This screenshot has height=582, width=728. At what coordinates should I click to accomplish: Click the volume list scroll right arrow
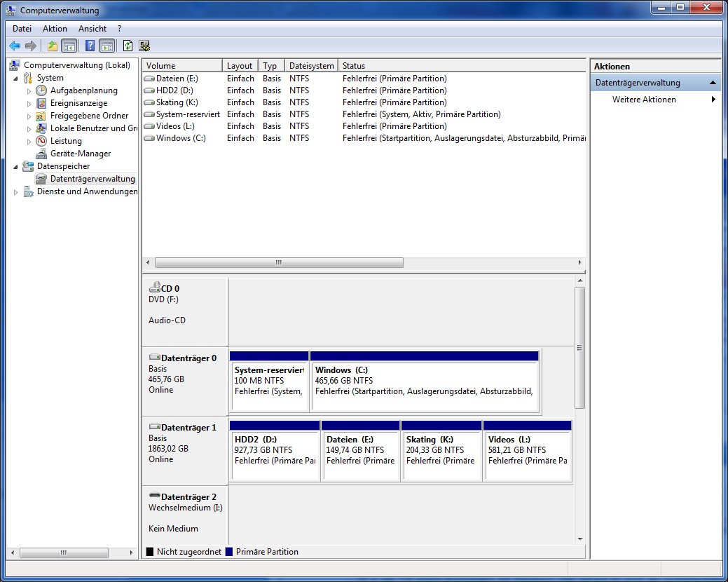point(579,262)
